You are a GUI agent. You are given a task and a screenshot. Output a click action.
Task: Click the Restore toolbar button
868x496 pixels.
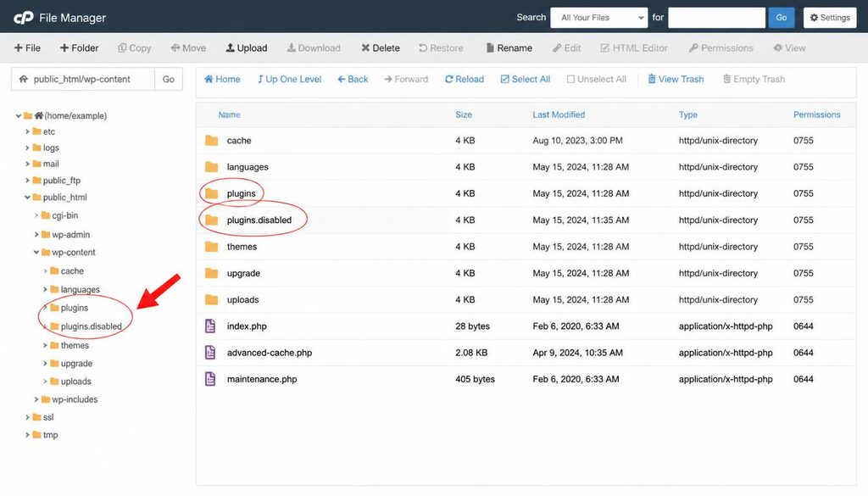pos(441,48)
